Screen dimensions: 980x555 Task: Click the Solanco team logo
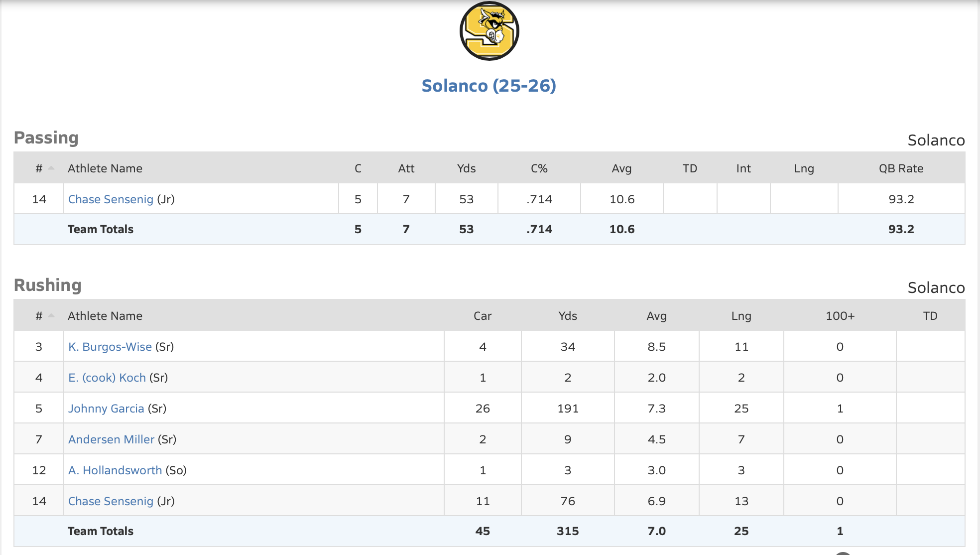tap(489, 31)
